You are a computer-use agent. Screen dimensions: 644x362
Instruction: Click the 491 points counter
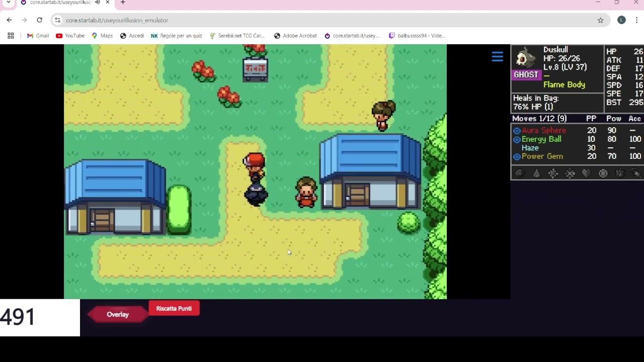point(18,317)
